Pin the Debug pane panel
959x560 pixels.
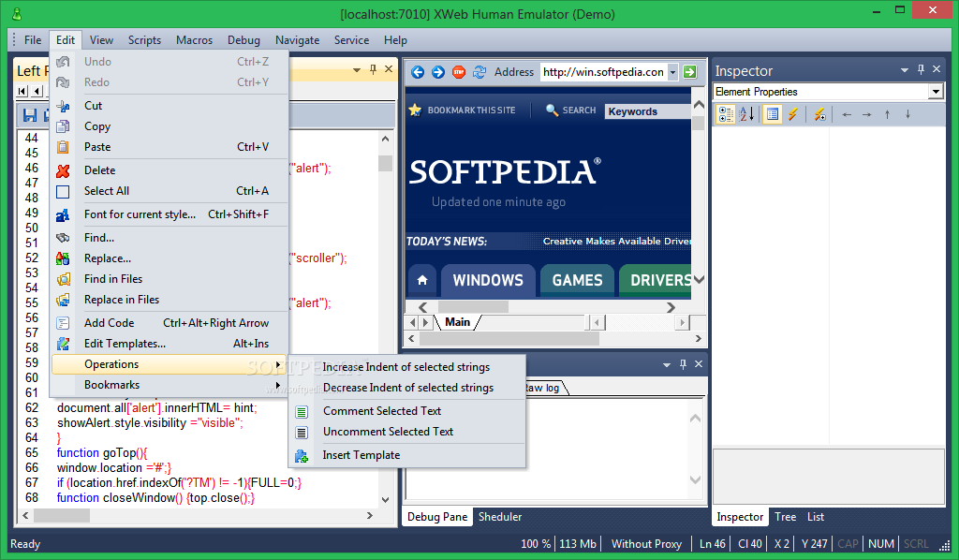pyautogui.click(x=683, y=364)
